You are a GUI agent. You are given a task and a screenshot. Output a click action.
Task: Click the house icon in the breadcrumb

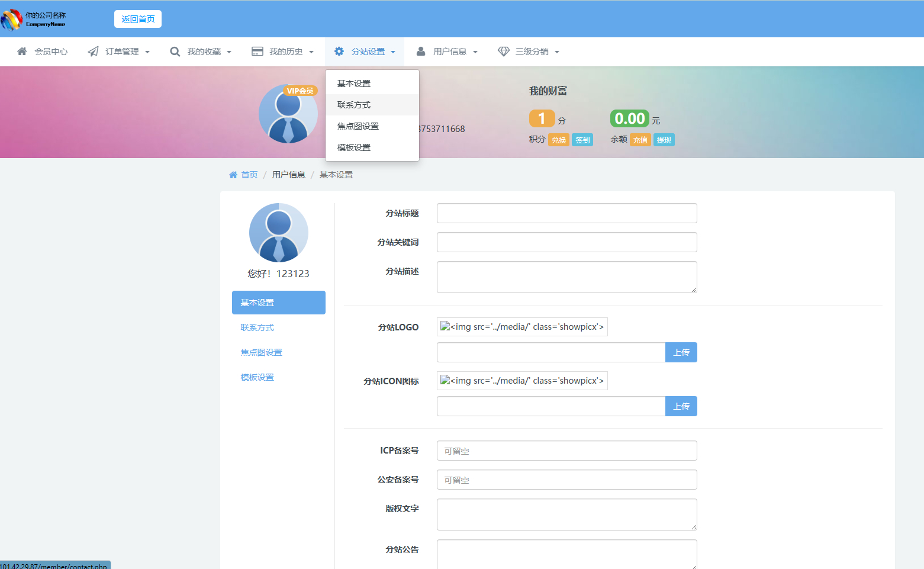click(233, 174)
